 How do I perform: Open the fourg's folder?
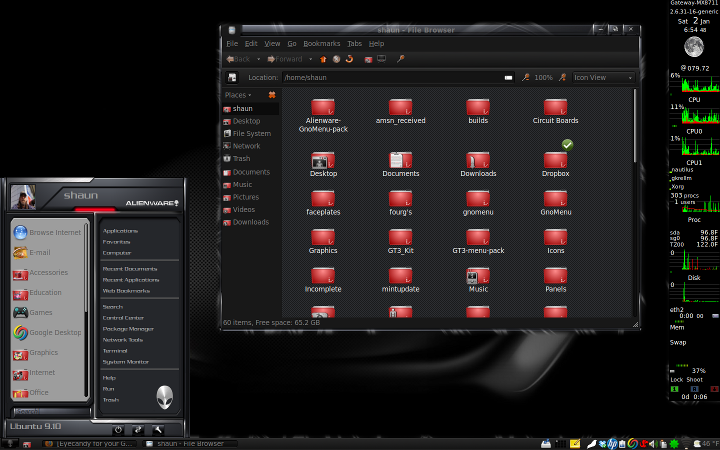click(400, 203)
